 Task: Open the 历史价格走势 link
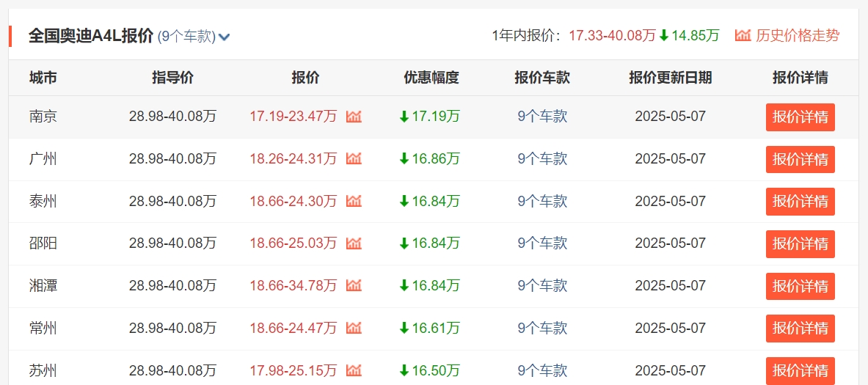[x=797, y=36]
